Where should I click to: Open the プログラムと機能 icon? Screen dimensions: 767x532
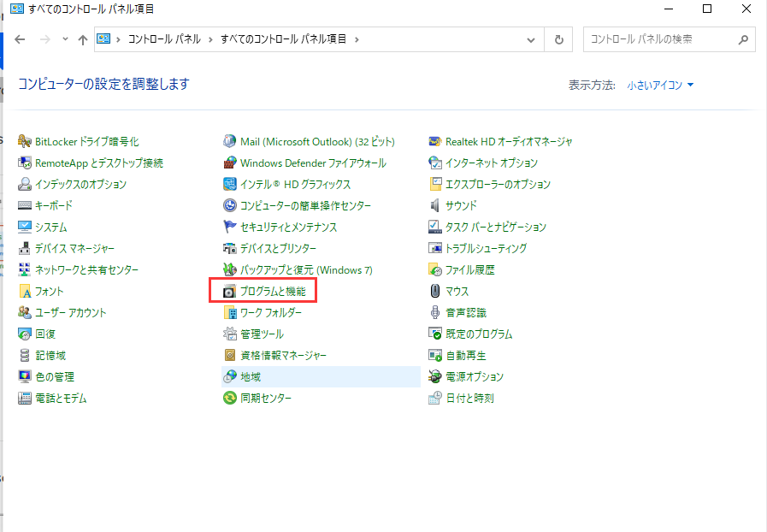click(x=229, y=292)
